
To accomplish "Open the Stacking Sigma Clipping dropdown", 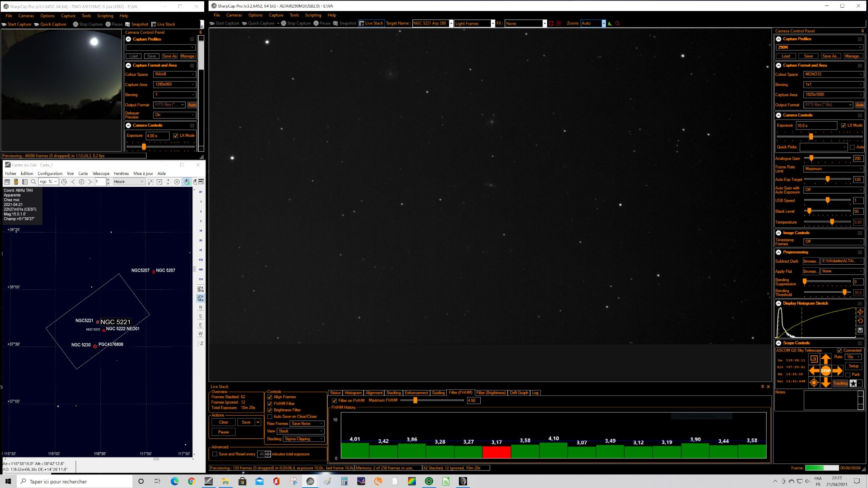I will [303, 439].
